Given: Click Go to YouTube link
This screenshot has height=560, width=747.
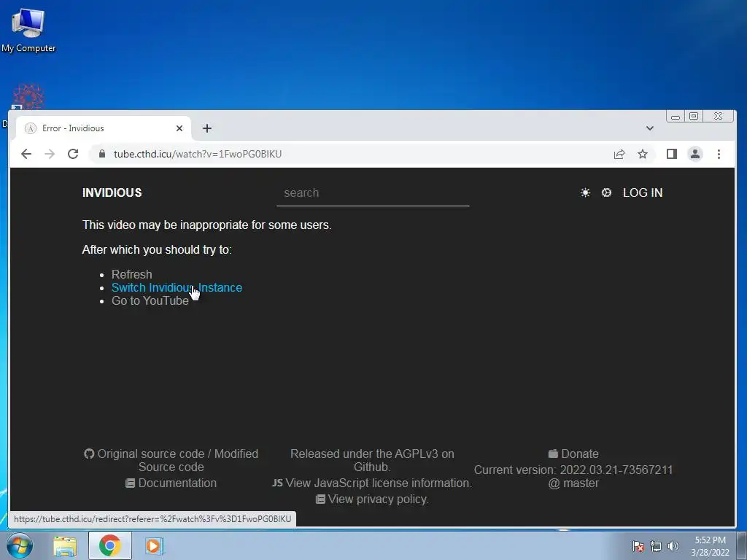Looking at the screenshot, I should (150, 301).
